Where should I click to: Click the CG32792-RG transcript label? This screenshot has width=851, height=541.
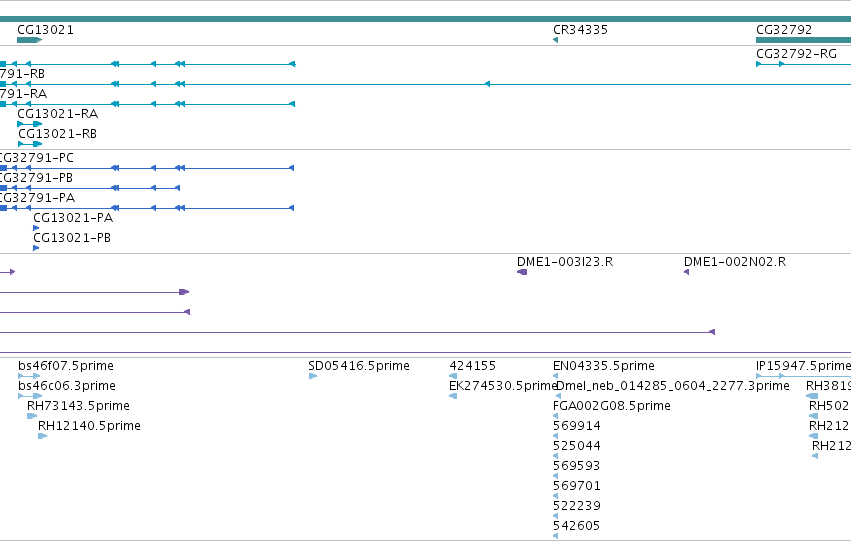click(x=796, y=54)
